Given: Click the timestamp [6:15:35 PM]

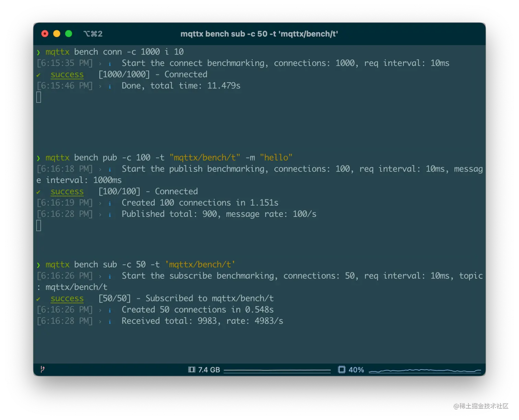Looking at the screenshot, I should point(65,63).
